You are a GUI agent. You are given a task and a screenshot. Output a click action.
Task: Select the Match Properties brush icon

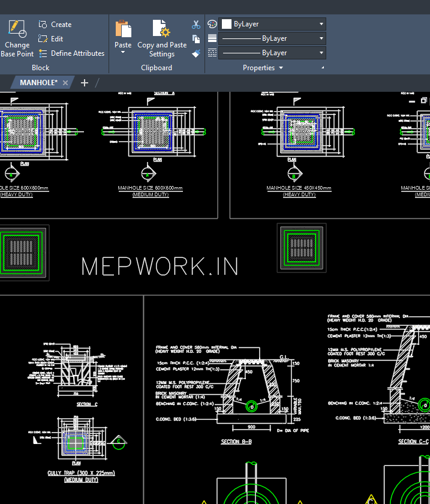tap(196, 53)
